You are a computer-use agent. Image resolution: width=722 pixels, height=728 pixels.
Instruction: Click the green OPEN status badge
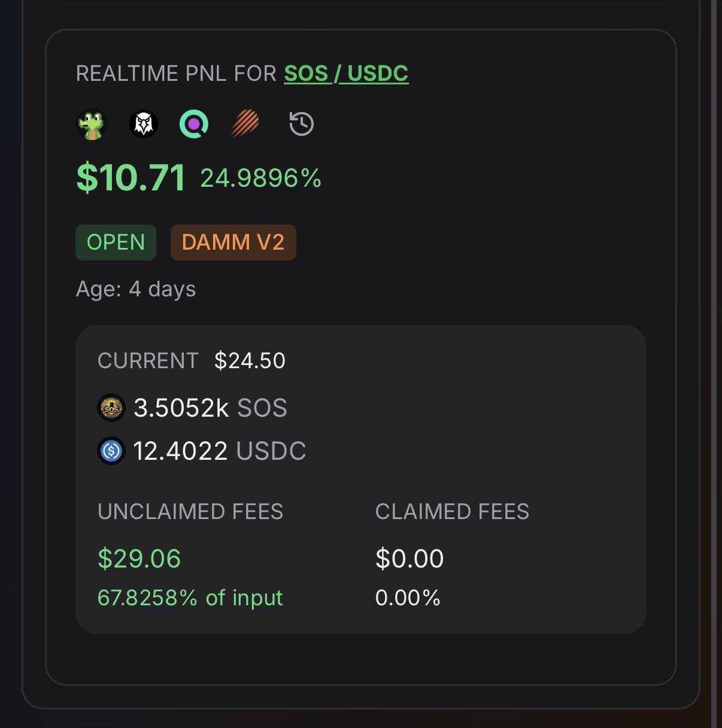(x=116, y=242)
